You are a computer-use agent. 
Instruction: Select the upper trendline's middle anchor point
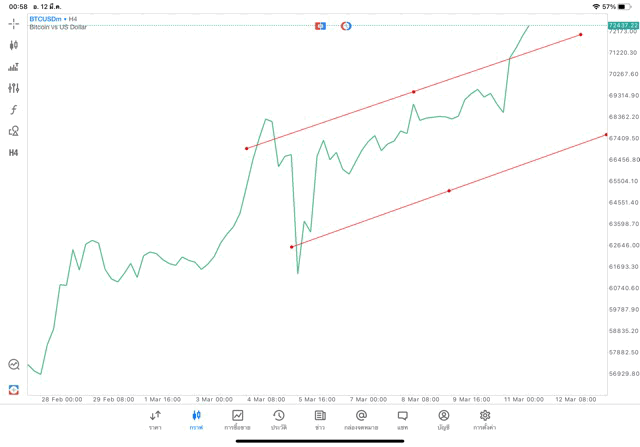pos(414,92)
